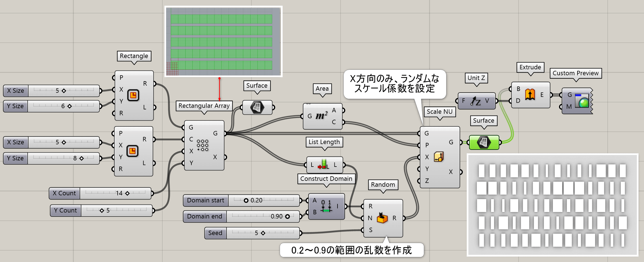This screenshot has height=262, width=644.
Task: Click the upper Rectangle component icon
Action: click(133, 95)
